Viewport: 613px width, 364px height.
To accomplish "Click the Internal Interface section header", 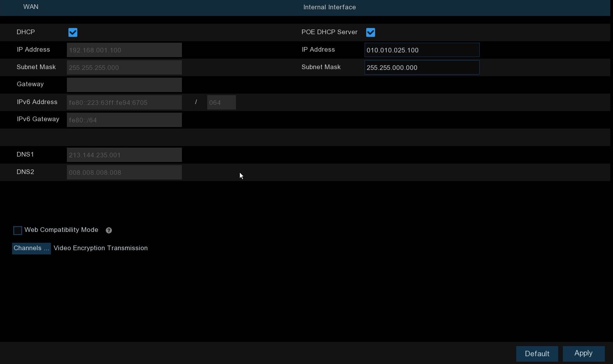I will [329, 7].
